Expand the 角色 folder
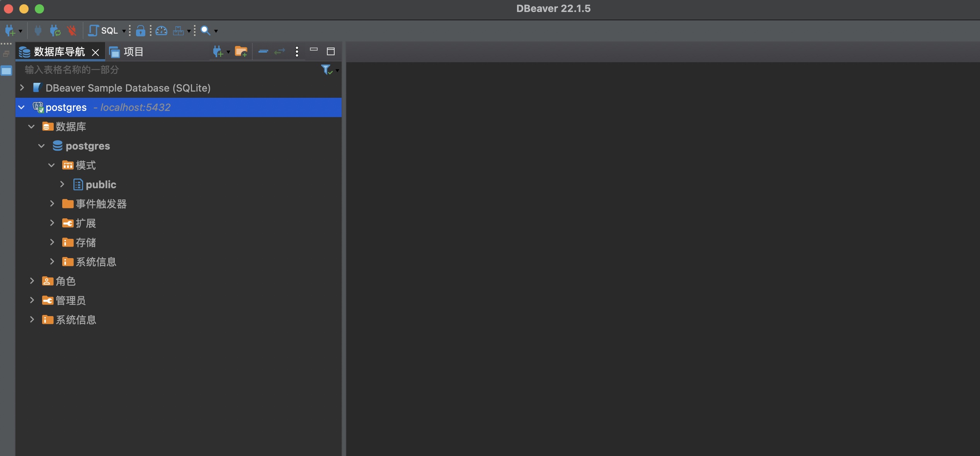This screenshot has height=456, width=980. coord(32,281)
